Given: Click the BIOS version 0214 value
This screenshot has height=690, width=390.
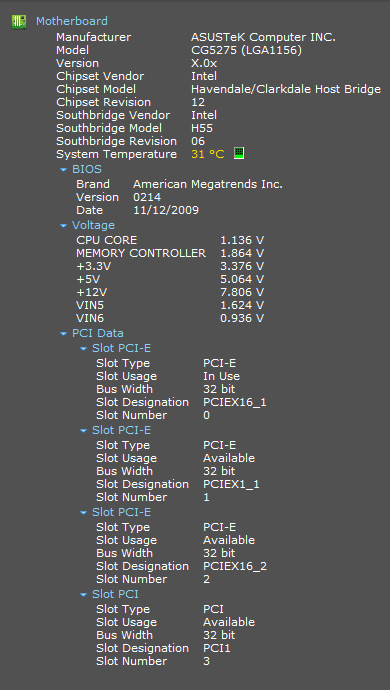Looking at the screenshot, I should click(147, 197).
